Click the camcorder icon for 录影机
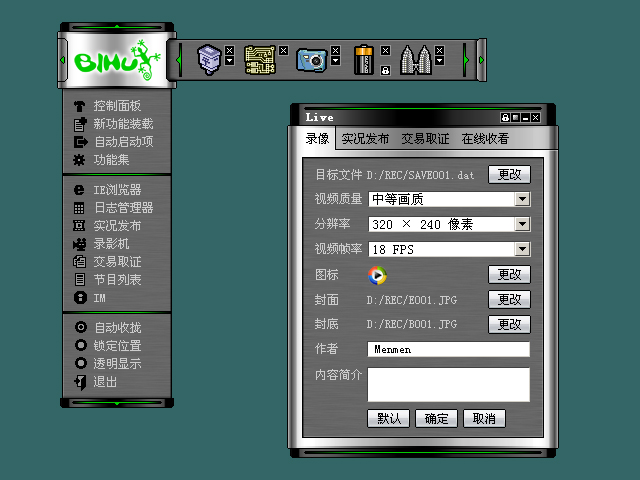The width and height of the screenshot is (640, 480). [79, 244]
